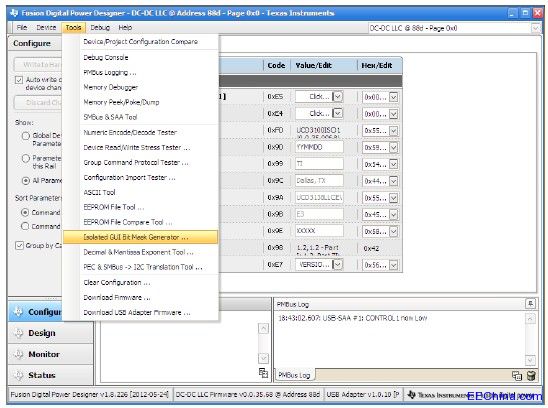Edit the XXXXX value field for 0x9E
Viewport: 548px width, 408px height.
pyautogui.click(x=319, y=231)
